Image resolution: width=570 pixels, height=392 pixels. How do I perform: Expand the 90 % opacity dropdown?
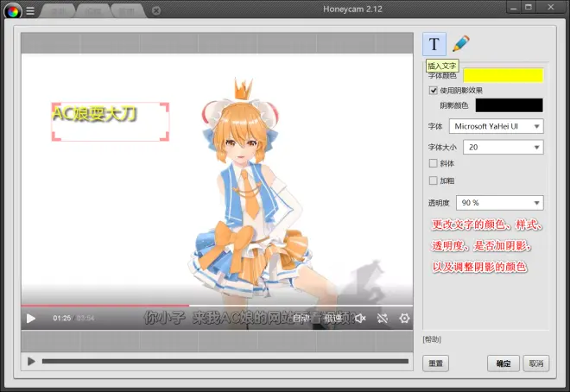click(499, 203)
